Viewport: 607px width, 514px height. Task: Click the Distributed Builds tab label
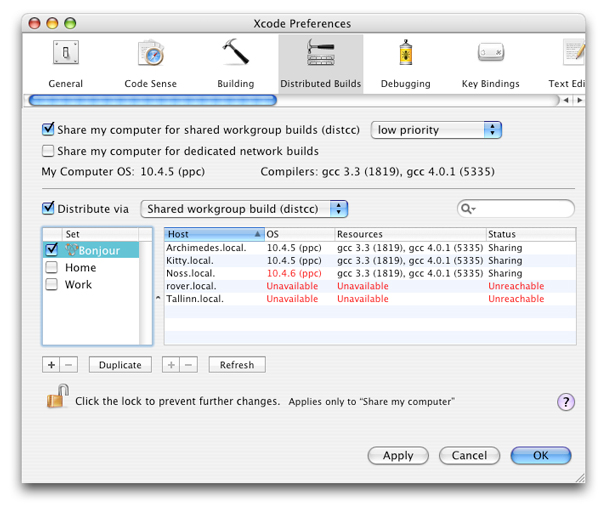click(x=321, y=84)
